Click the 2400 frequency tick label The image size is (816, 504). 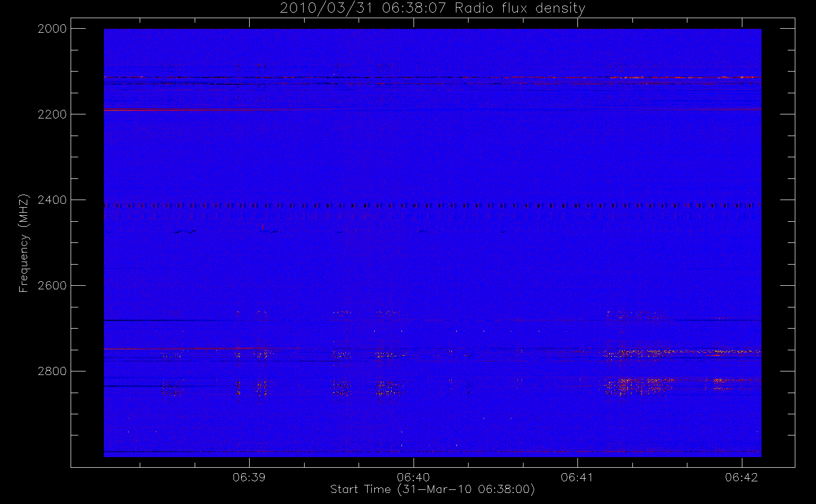[x=52, y=200]
